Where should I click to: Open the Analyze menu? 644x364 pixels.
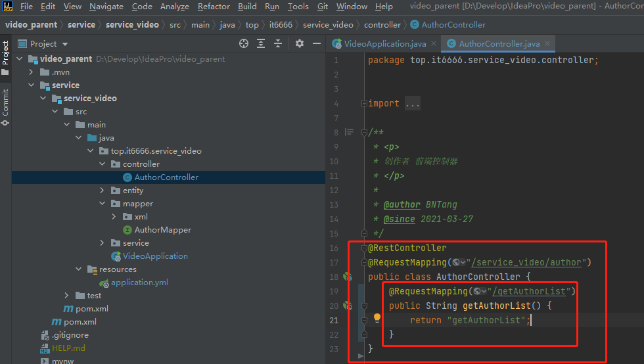(x=175, y=6)
